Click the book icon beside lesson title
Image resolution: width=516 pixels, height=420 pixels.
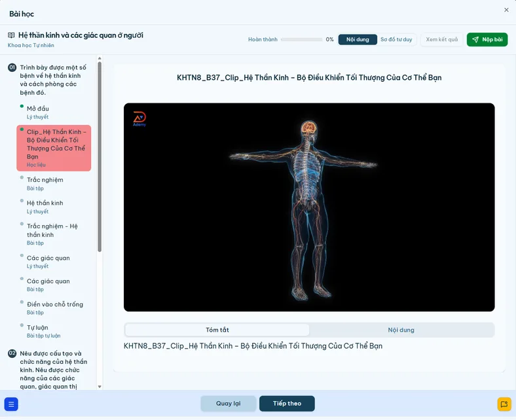11,35
